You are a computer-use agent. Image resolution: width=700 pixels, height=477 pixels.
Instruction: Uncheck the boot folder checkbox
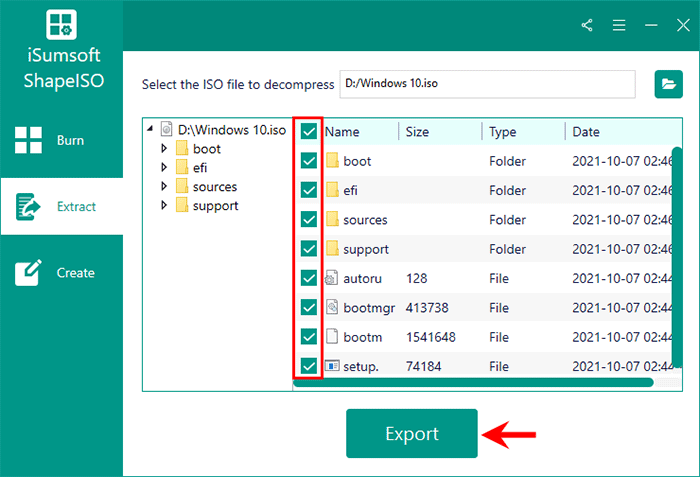308,161
